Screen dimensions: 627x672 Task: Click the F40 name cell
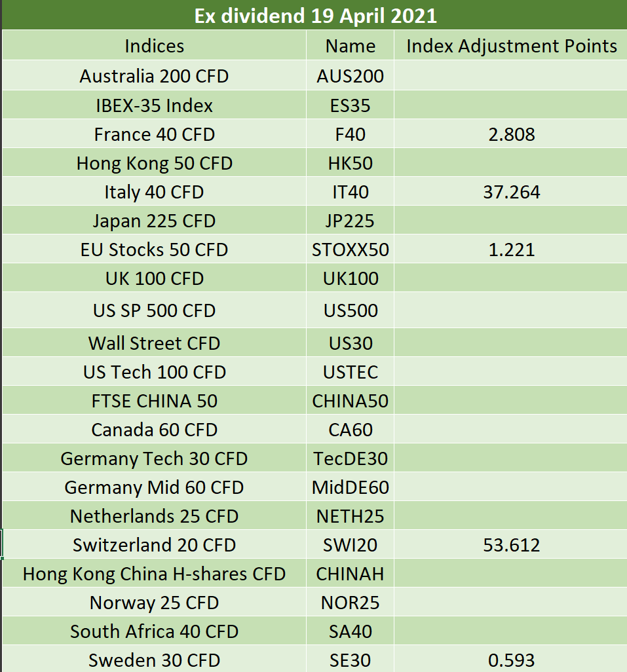click(350, 134)
